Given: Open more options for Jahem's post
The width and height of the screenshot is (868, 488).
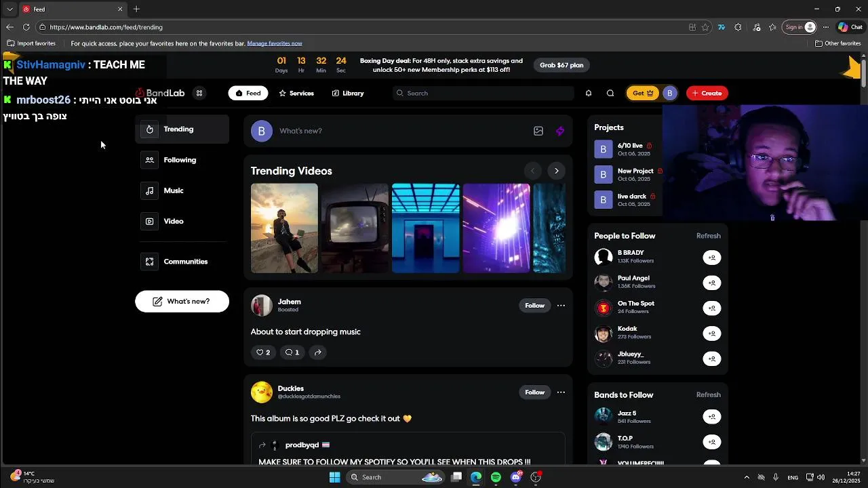Looking at the screenshot, I should click(x=561, y=306).
